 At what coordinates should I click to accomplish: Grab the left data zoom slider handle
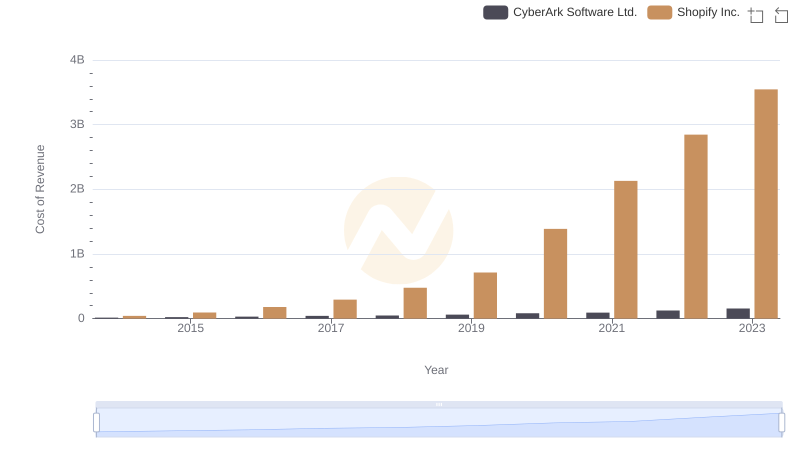(96, 423)
